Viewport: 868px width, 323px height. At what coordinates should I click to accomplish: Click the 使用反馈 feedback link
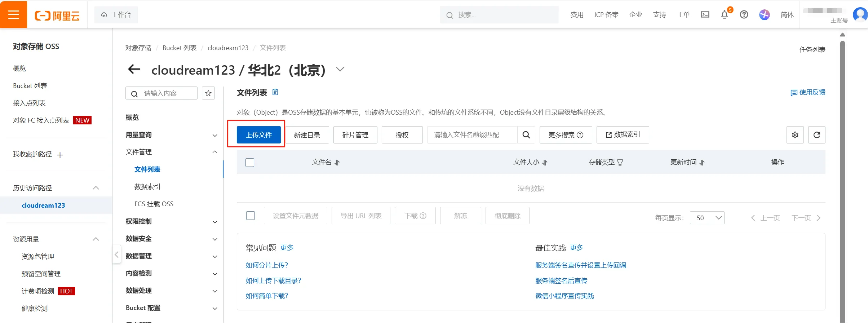coord(808,93)
